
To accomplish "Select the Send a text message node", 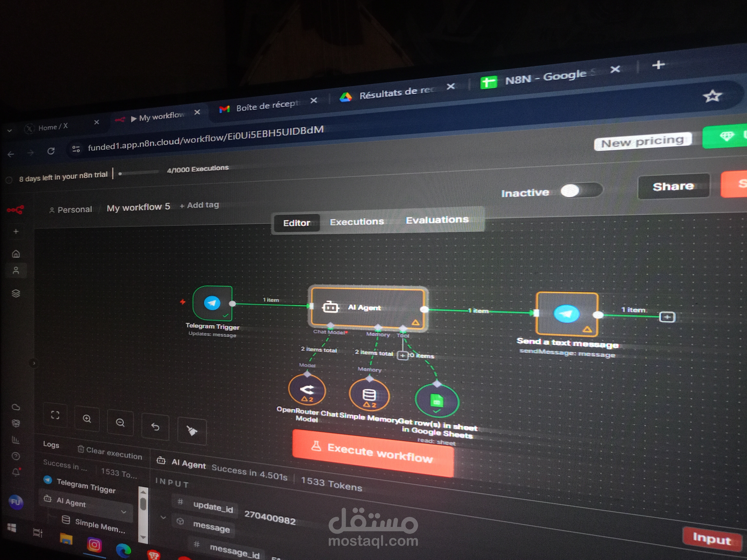I will [567, 314].
